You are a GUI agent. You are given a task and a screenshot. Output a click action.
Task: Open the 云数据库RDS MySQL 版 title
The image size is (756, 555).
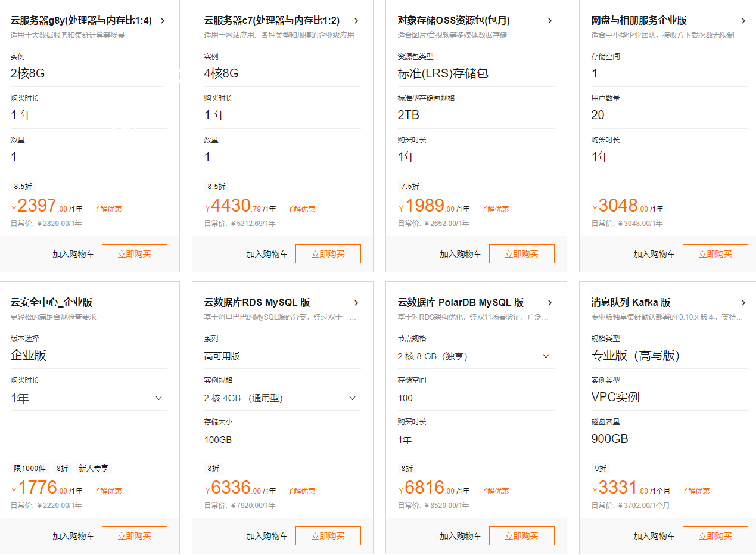coord(257,303)
